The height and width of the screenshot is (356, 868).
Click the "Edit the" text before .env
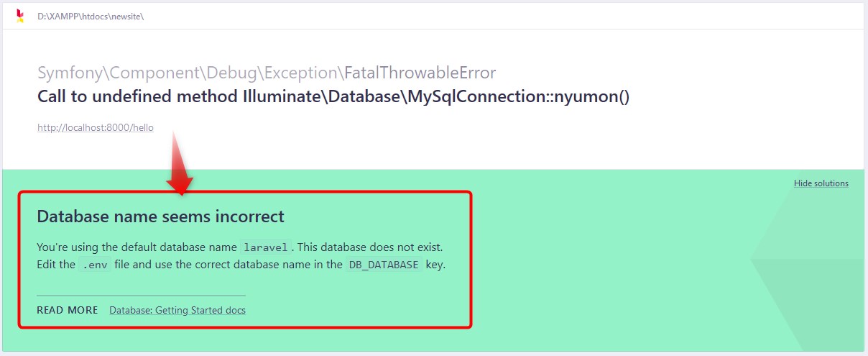click(56, 264)
